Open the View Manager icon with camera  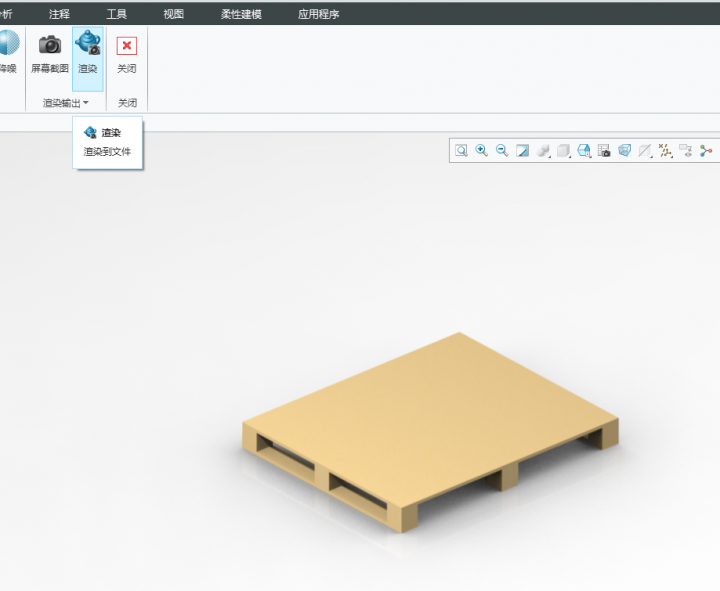click(604, 151)
